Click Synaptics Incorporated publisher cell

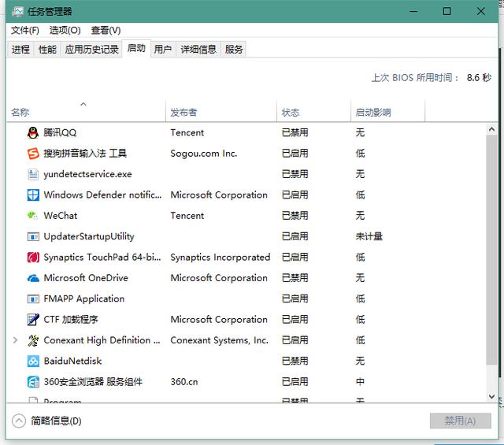tap(220, 258)
